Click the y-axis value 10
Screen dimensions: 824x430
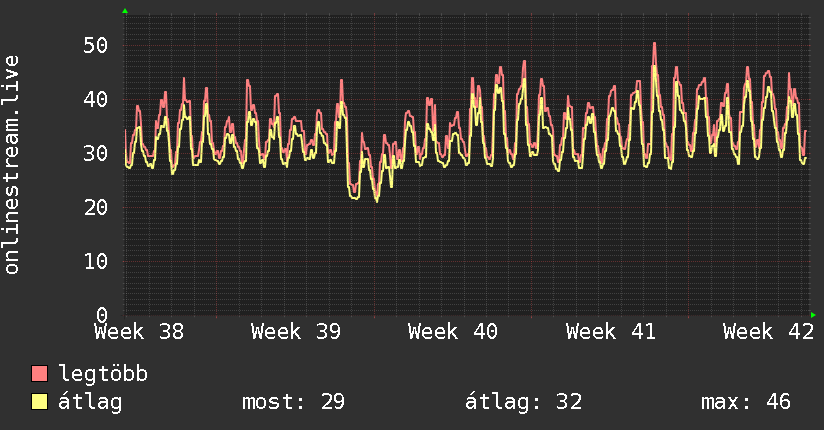96,261
